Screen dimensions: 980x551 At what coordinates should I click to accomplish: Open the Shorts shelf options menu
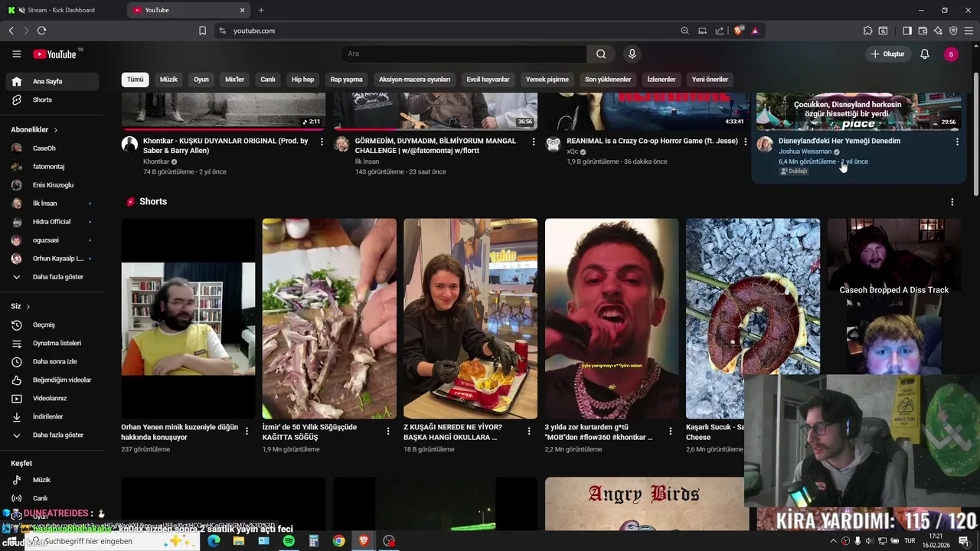click(952, 202)
